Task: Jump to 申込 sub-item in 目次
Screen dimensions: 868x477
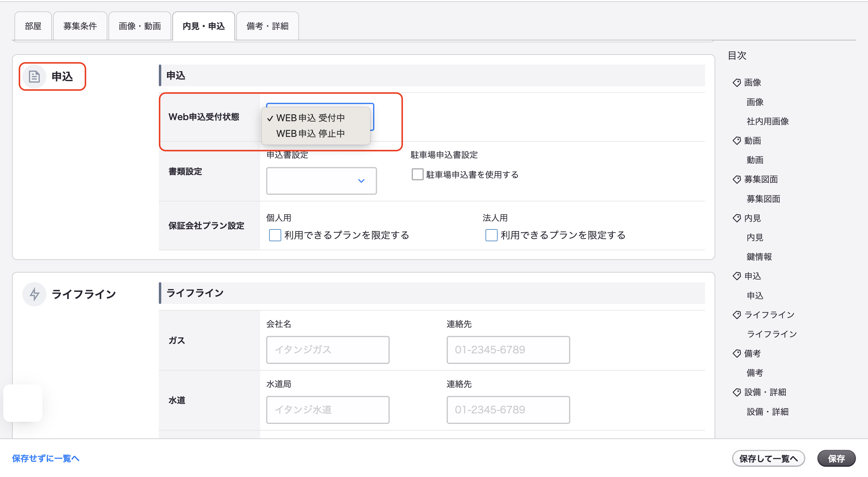Action: 755,296
